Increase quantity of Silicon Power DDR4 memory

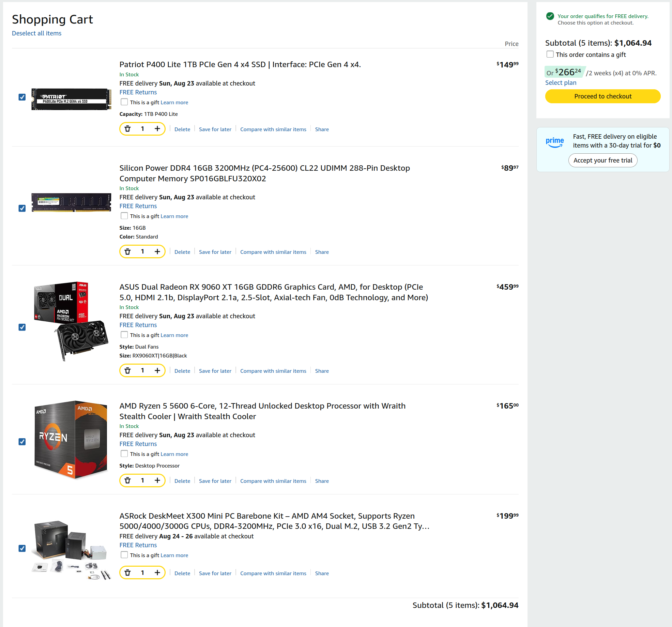(x=157, y=251)
